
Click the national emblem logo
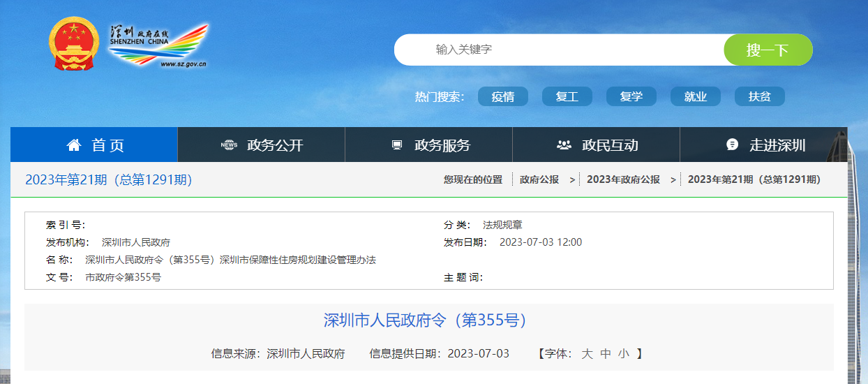point(73,43)
